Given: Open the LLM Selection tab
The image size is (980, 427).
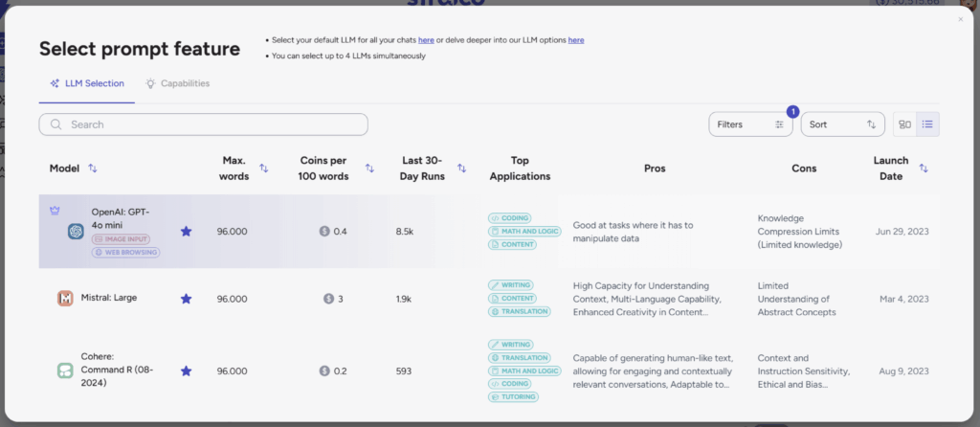Looking at the screenshot, I should [87, 83].
